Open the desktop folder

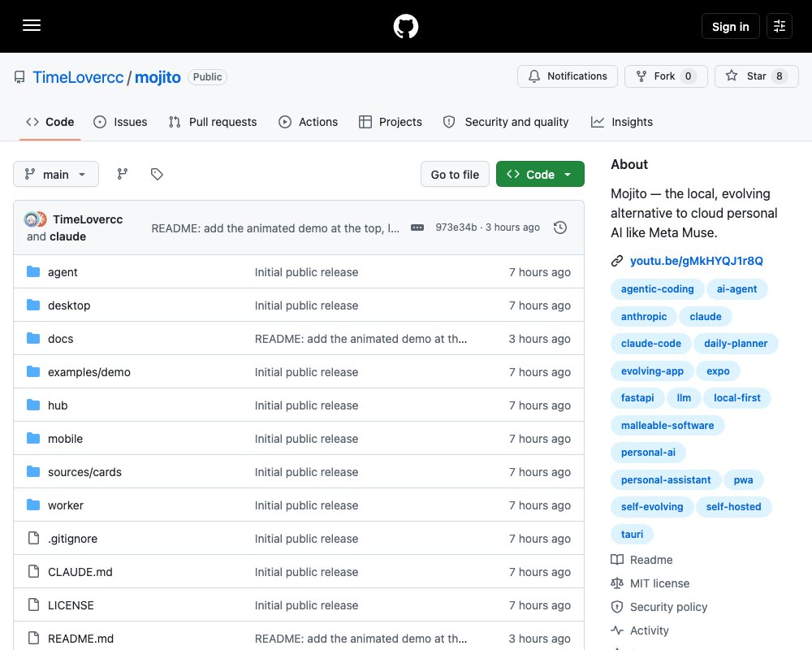[x=69, y=305]
